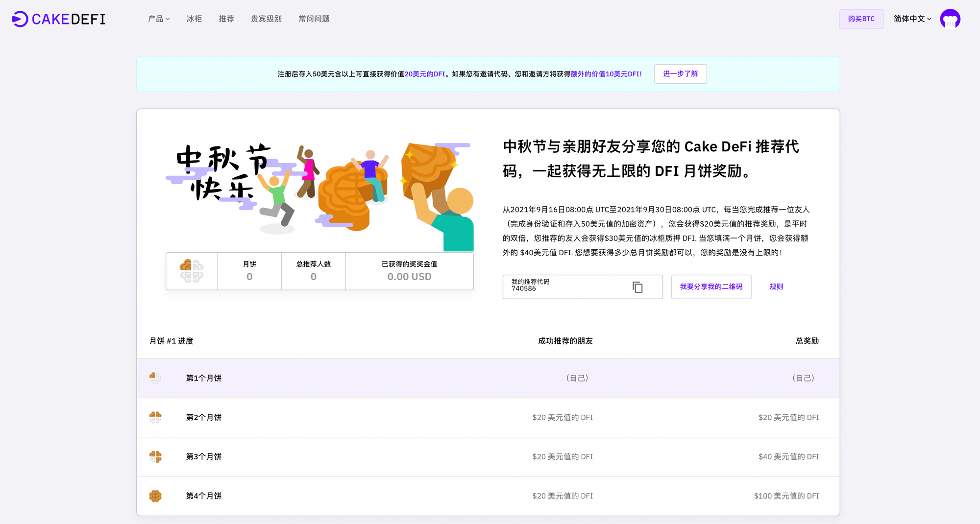This screenshot has width=980, height=524.
Task: Click the 月饼 #1 进度 heading
Action: click(171, 341)
